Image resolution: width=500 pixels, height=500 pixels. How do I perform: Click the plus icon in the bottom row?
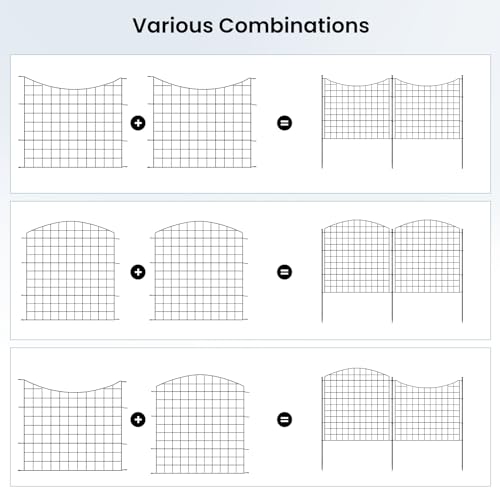point(138,419)
